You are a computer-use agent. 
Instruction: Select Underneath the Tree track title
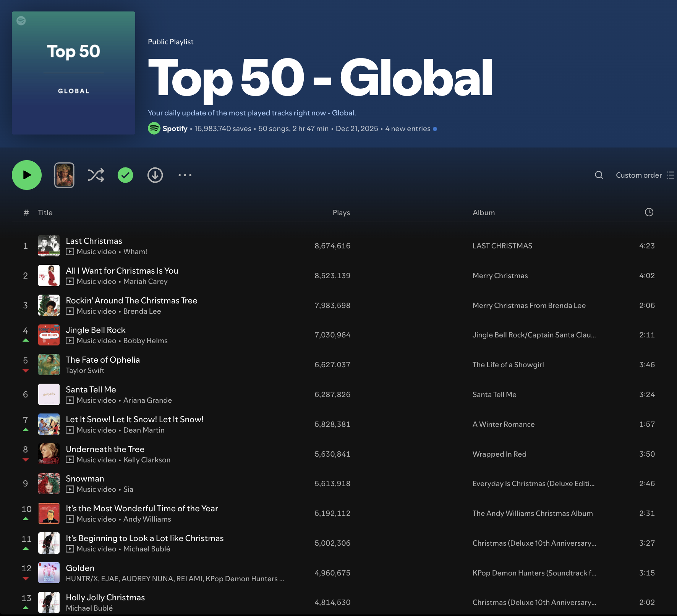point(105,449)
